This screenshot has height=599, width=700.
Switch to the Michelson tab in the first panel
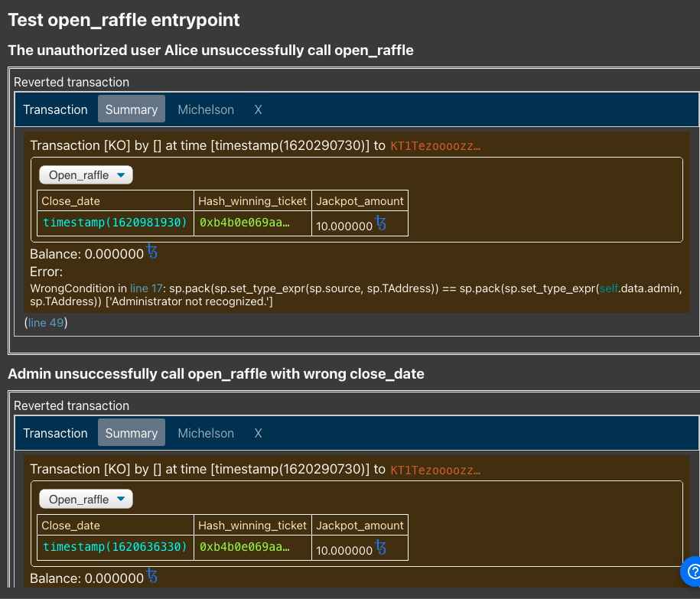[x=205, y=109]
